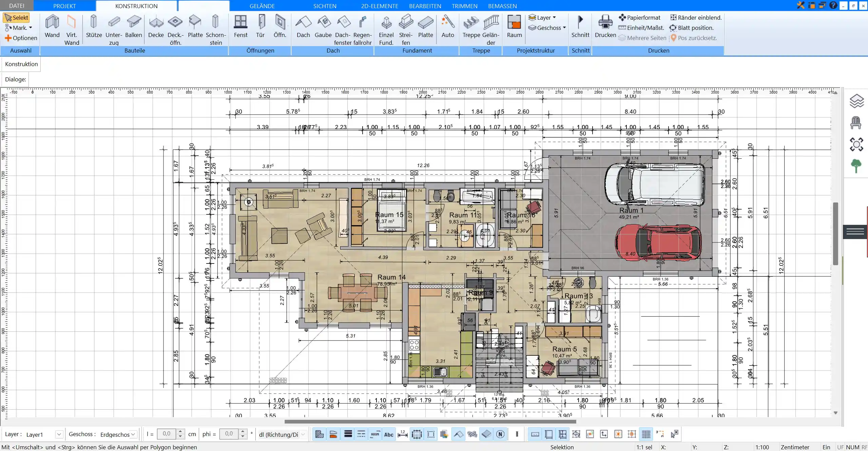The image size is (868, 451).
Task: Switch to the BEMASSEN tab
Action: point(502,6)
